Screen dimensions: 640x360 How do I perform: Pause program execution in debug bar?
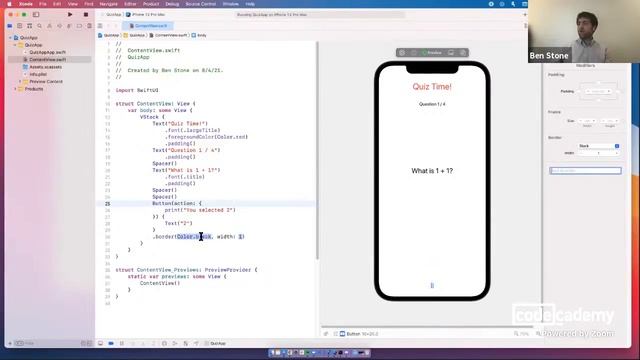click(x=122, y=344)
